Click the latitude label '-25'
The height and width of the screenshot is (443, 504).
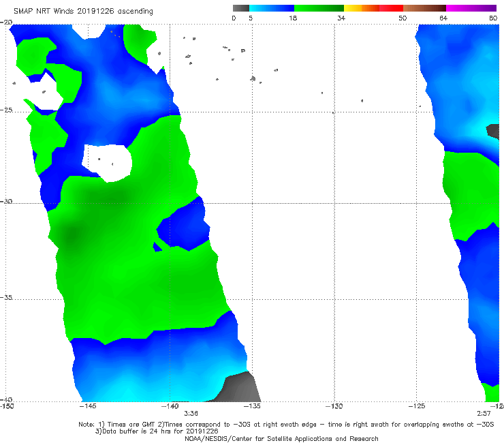(x=6, y=110)
